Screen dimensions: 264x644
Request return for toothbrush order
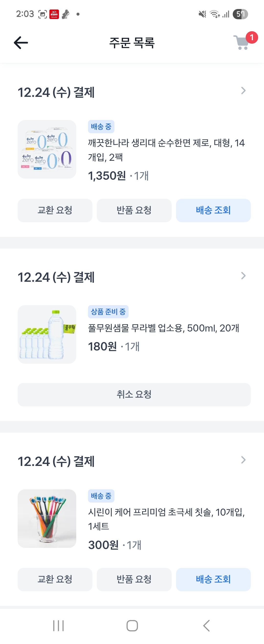tap(134, 579)
